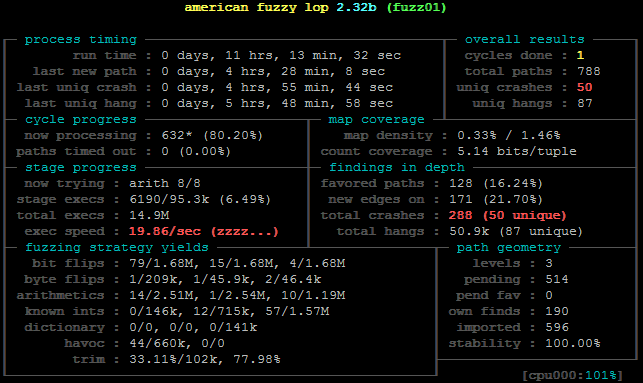
Task: Select pend fav value '0'
Action: tap(549, 295)
